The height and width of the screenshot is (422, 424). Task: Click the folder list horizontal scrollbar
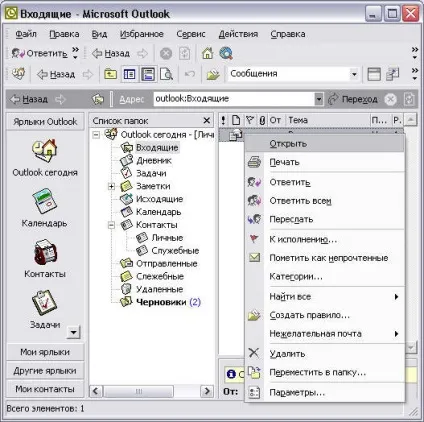[x=151, y=391]
